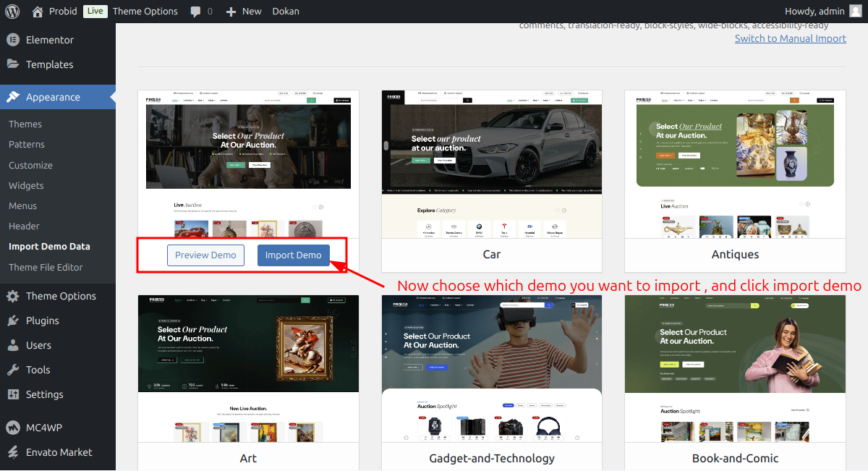Click the Probid home icon
The height and width of the screenshot is (471, 868).
[x=38, y=11]
